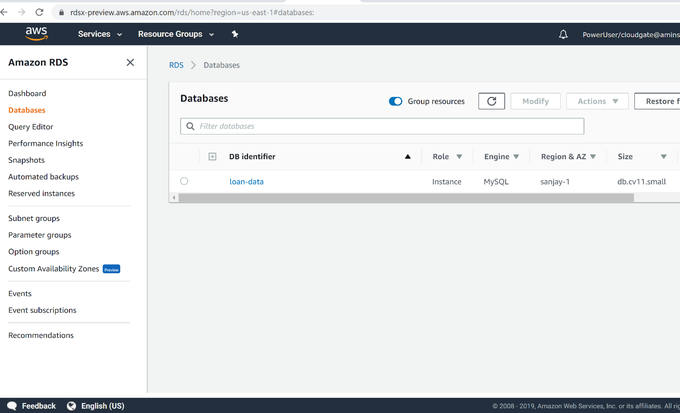The width and height of the screenshot is (680, 413).
Task: Click the Feedback speech bubble icon
Action: (x=12, y=406)
